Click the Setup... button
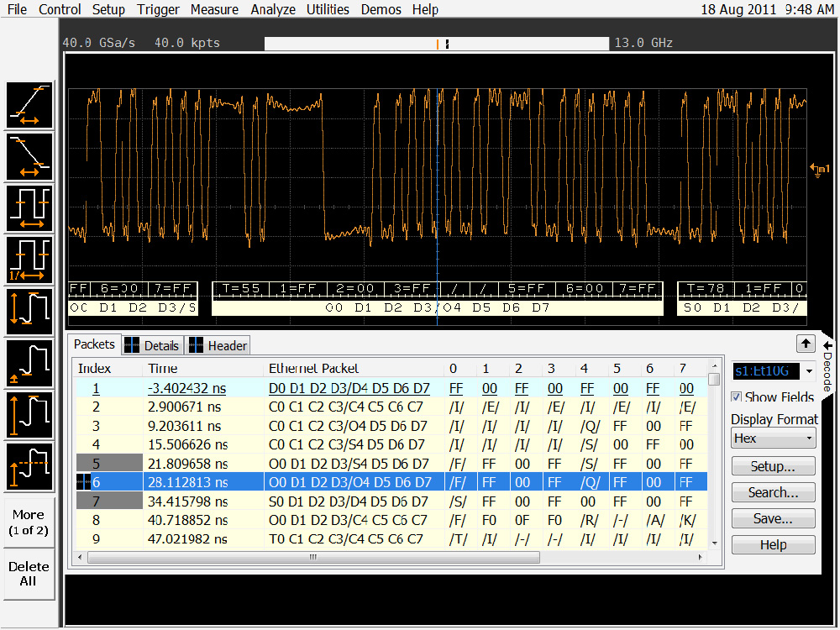The height and width of the screenshot is (630, 840). click(773, 466)
